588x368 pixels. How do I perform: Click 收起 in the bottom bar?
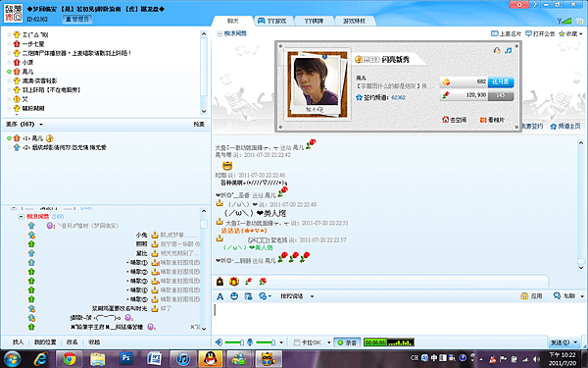pyautogui.click(x=94, y=342)
